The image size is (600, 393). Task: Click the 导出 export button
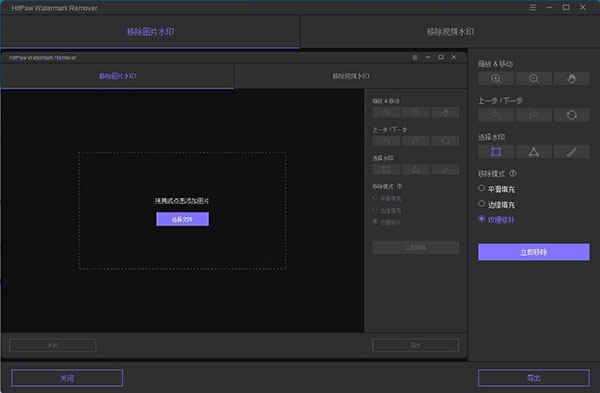pyautogui.click(x=534, y=378)
